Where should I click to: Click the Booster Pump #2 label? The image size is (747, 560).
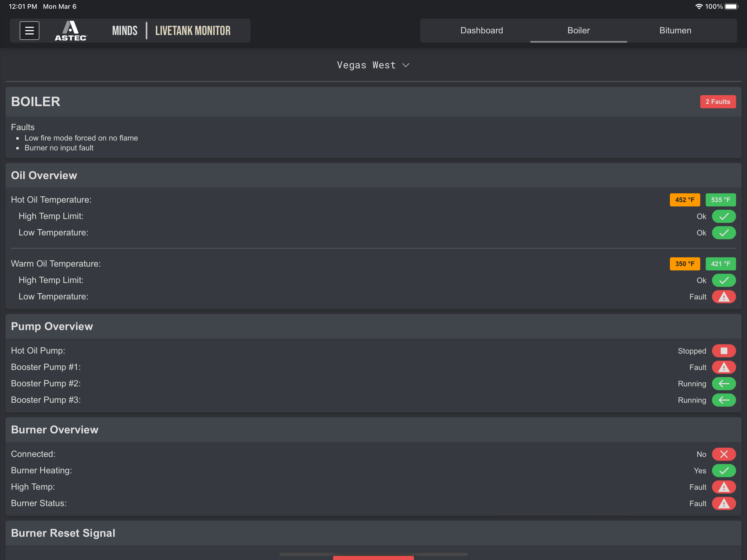pos(46,383)
